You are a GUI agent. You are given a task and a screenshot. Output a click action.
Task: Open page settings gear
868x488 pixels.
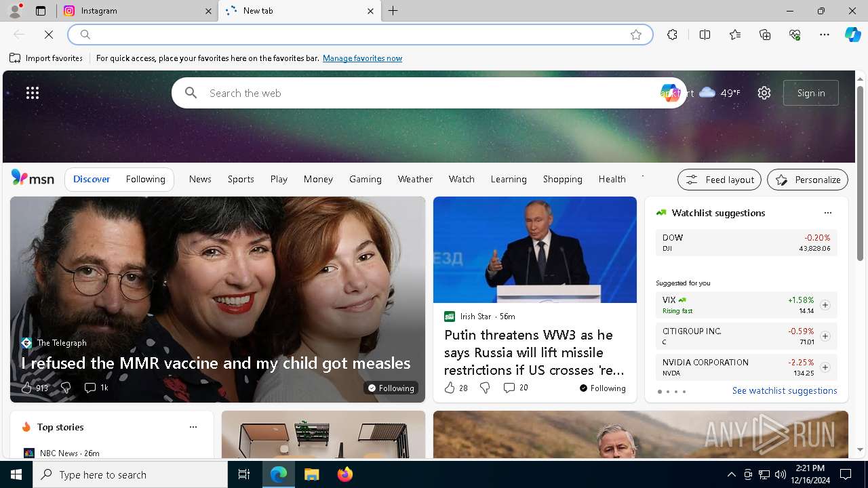764,93
